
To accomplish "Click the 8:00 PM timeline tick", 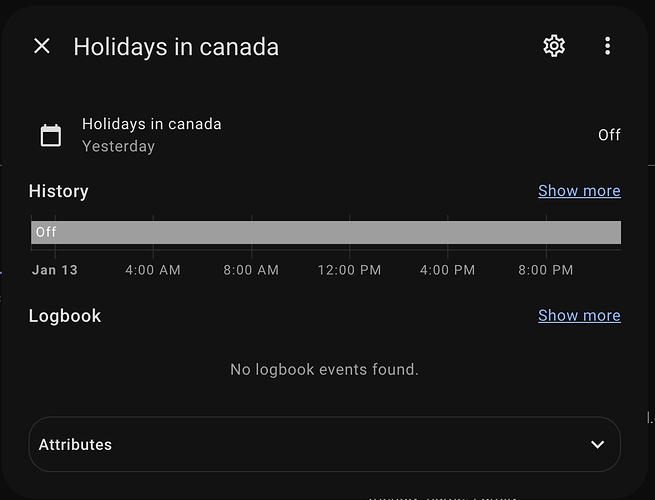I will pos(545,270).
